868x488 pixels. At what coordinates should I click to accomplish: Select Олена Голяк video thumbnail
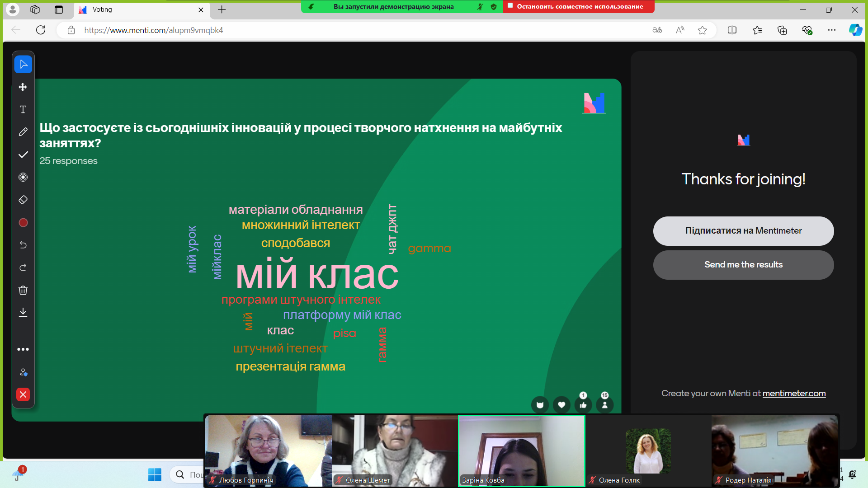pos(648,450)
